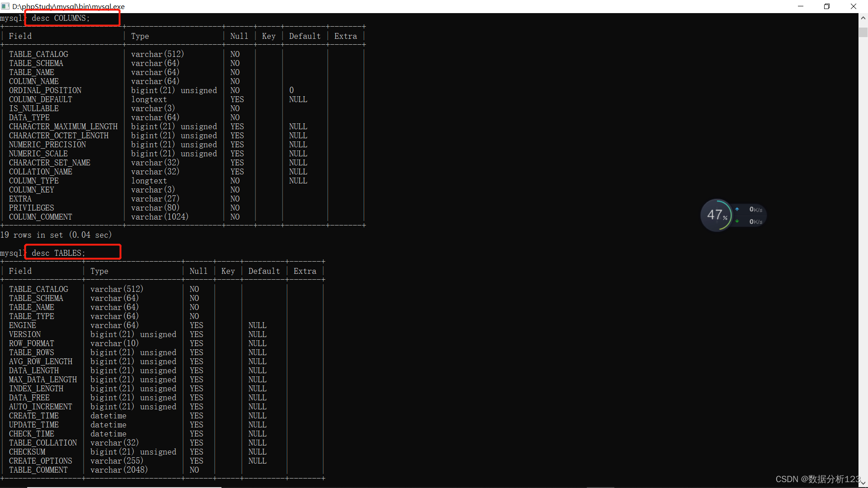Click the vertical scrollbar thumb
The height and width of the screenshot is (488, 868).
pyautogui.click(x=863, y=33)
